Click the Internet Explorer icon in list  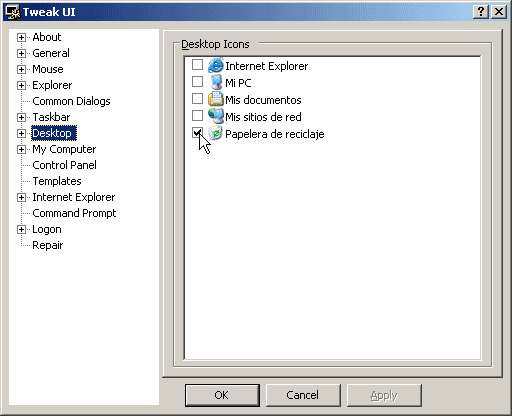215,65
